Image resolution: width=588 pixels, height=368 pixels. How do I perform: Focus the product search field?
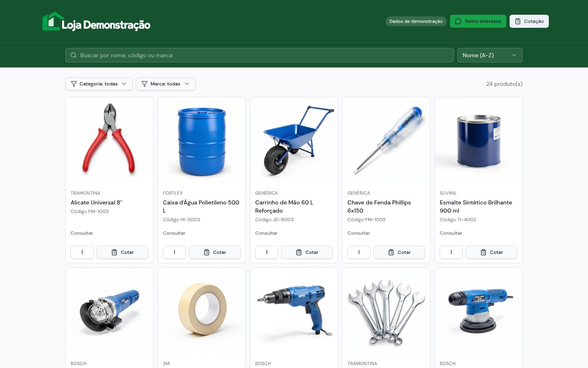[x=260, y=55]
